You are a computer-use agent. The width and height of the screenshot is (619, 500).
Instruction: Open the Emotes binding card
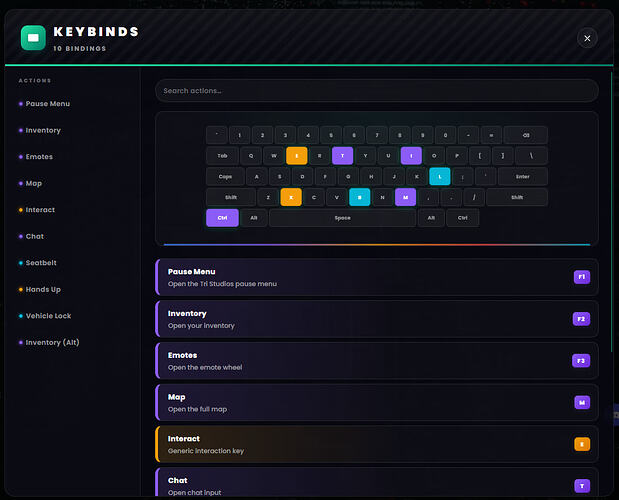coord(377,361)
